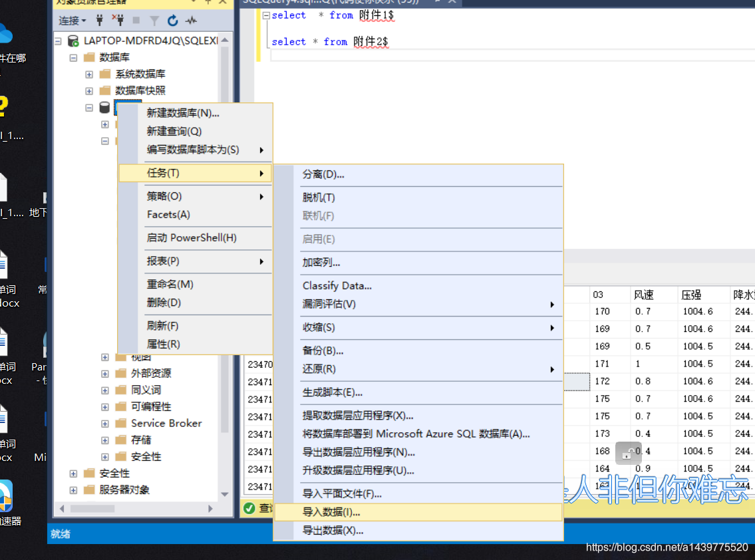755x560 pixels.
Task: Expand the 同义词 folder
Action: pyautogui.click(x=105, y=390)
